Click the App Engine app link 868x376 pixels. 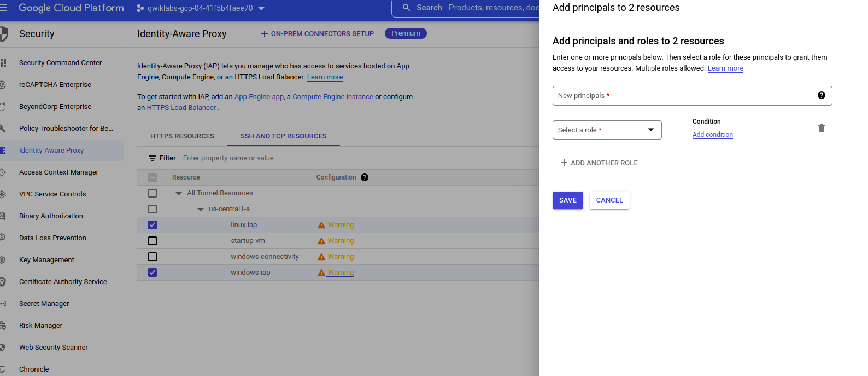pos(259,97)
